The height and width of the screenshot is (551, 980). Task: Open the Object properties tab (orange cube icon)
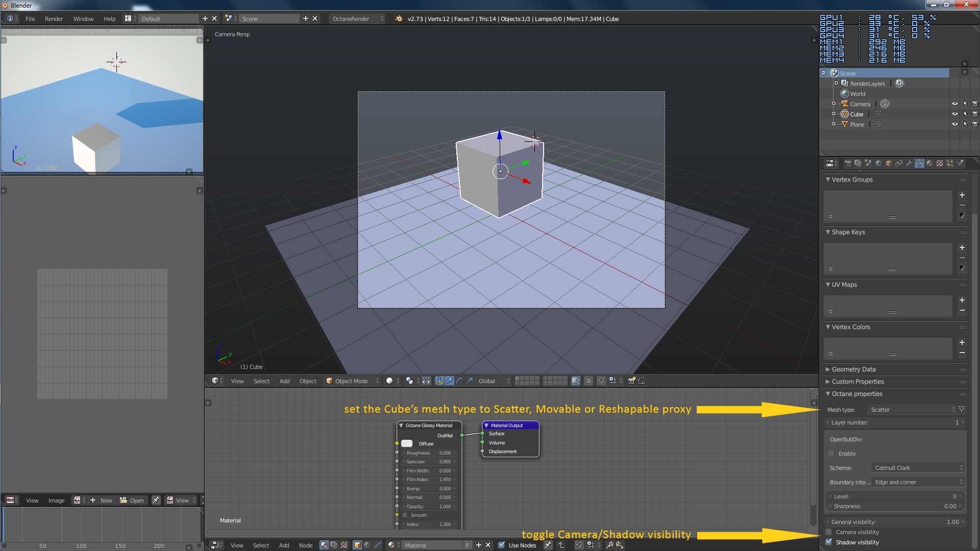[x=889, y=163]
